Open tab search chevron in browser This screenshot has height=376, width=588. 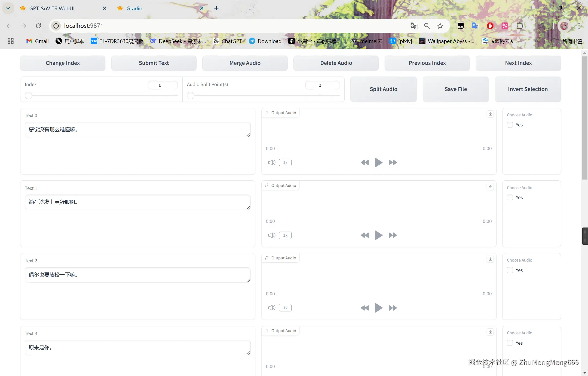(8, 8)
